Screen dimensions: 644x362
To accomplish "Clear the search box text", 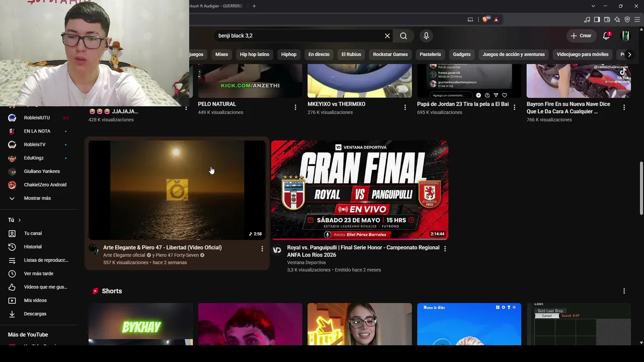I will (387, 36).
